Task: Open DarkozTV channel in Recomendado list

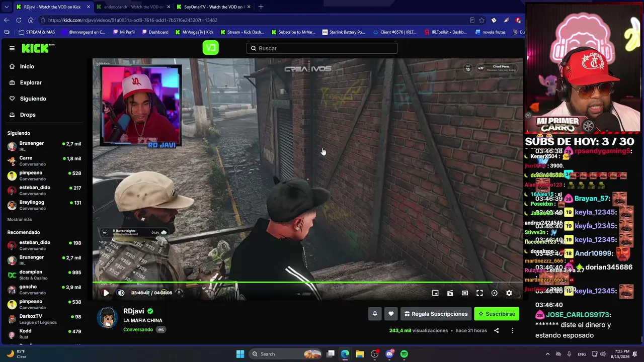Action: coord(44,319)
